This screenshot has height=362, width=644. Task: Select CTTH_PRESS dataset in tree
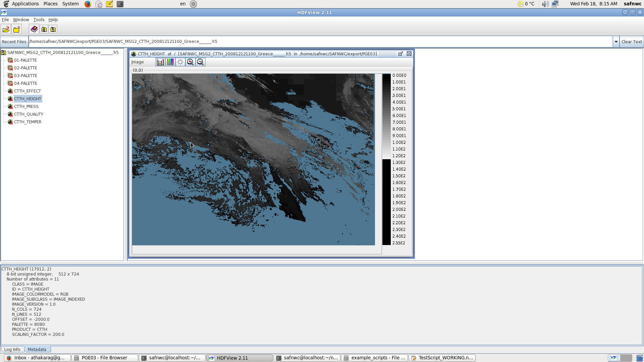coord(26,107)
